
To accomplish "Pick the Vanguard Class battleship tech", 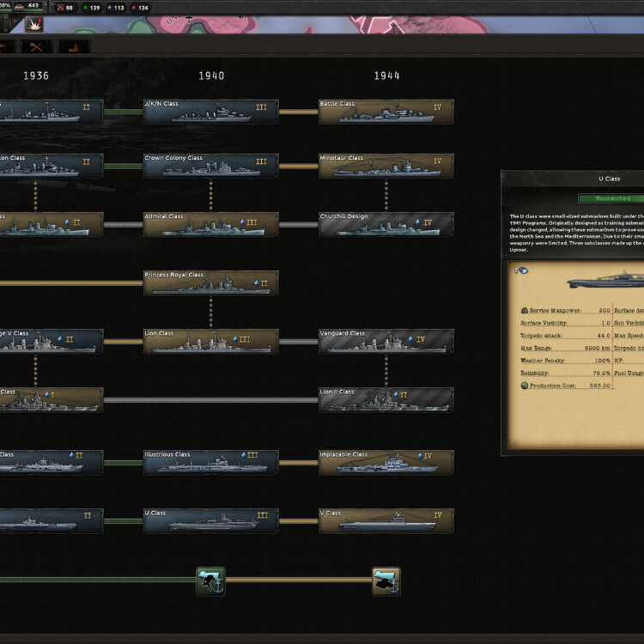I will click(386, 342).
